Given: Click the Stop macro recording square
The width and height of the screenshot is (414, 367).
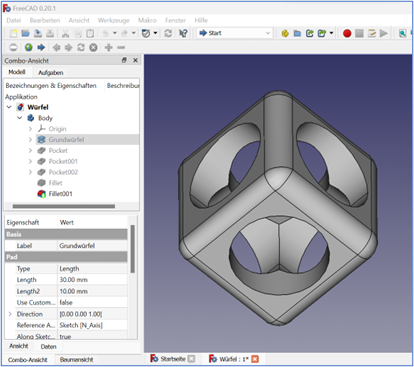Looking at the screenshot, I should tap(359, 33).
